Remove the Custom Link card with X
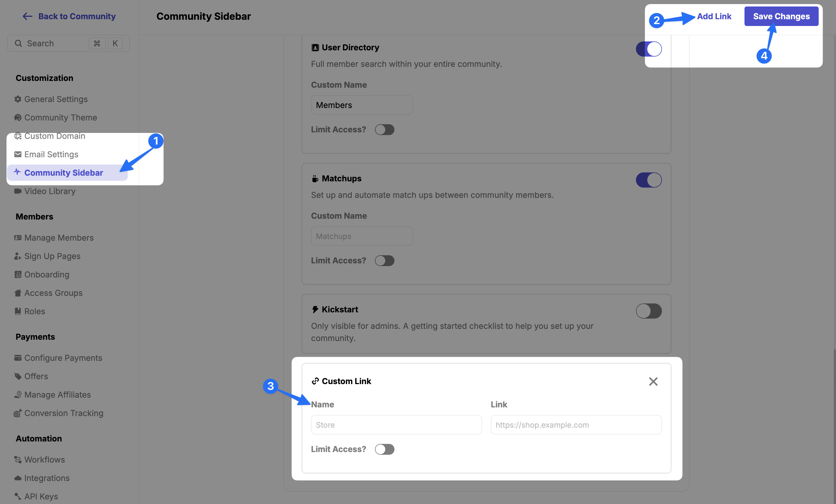This screenshot has height=504, width=836. (653, 381)
